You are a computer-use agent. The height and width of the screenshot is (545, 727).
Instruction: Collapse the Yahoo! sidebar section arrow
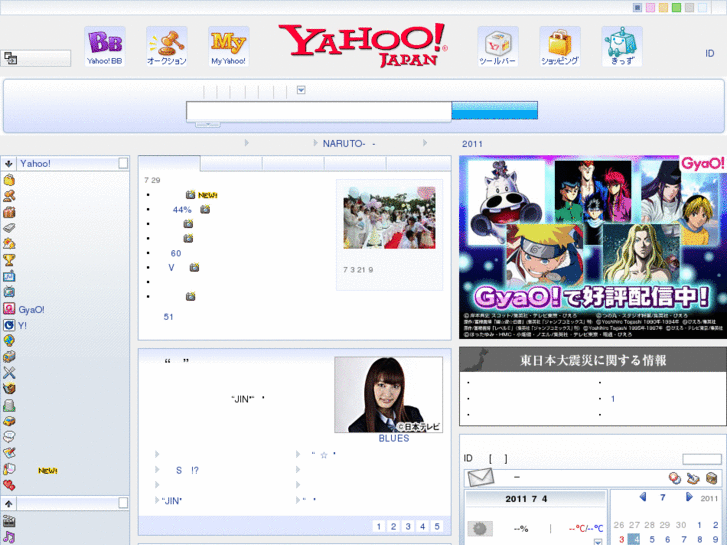(x=8, y=163)
